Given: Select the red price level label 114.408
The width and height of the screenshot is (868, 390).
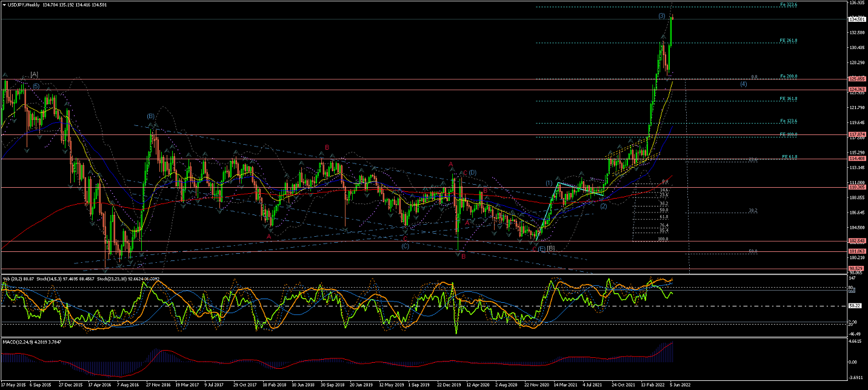Looking at the screenshot, I should [x=856, y=159].
